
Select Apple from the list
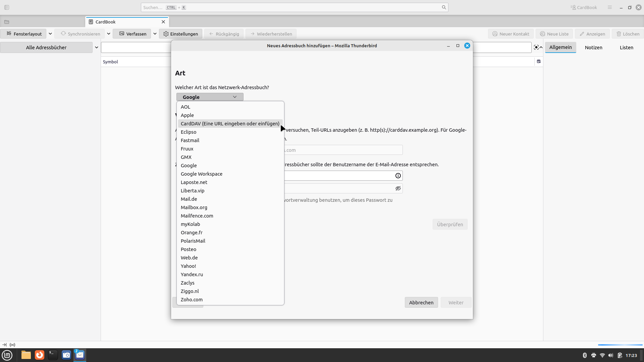click(230, 115)
